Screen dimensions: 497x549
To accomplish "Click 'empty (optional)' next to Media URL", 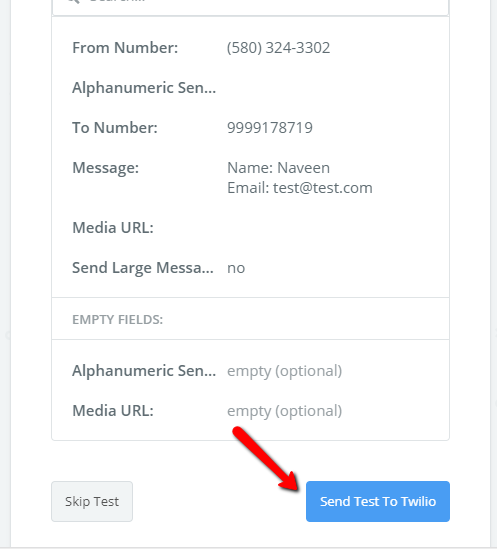I will coord(284,411).
